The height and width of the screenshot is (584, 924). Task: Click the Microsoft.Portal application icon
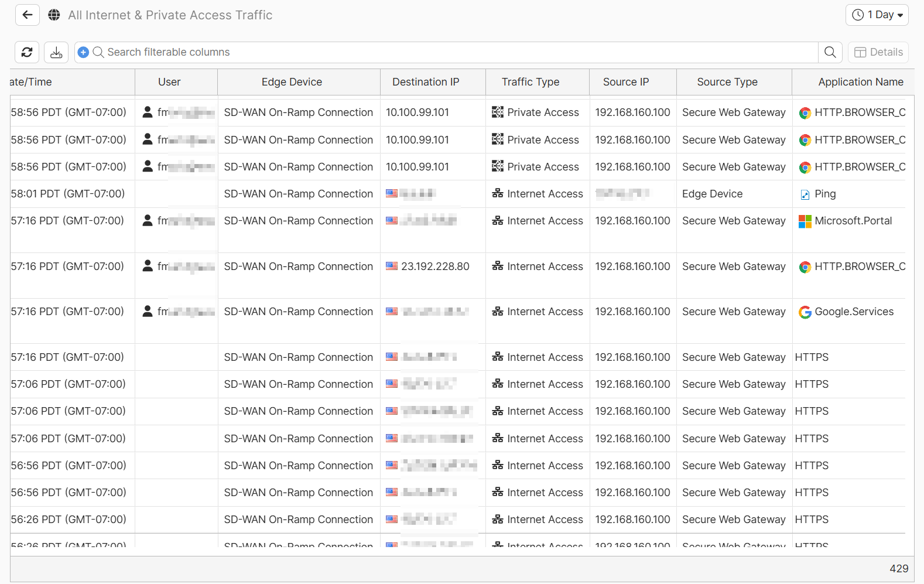[x=805, y=221]
